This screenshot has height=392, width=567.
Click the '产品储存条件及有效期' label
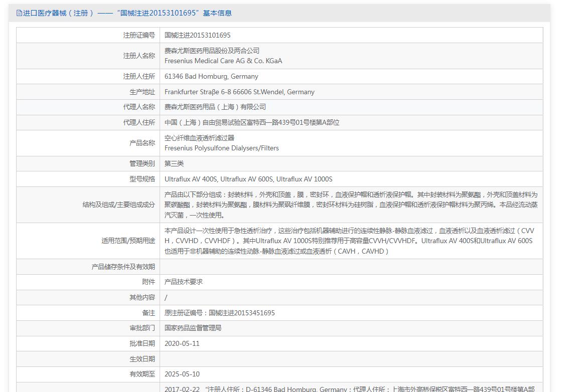pos(123,267)
